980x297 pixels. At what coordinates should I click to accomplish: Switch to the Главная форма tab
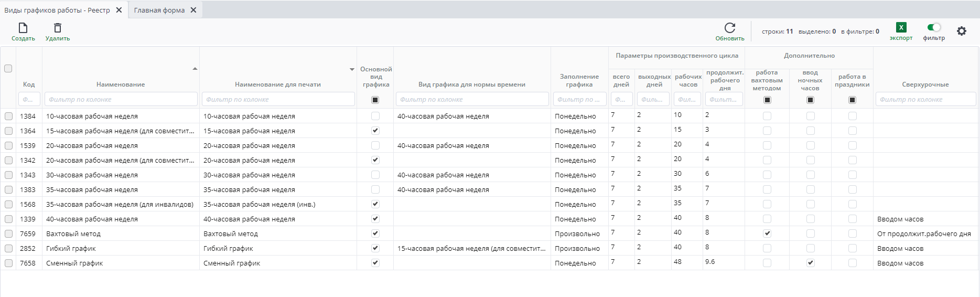[159, 10]
